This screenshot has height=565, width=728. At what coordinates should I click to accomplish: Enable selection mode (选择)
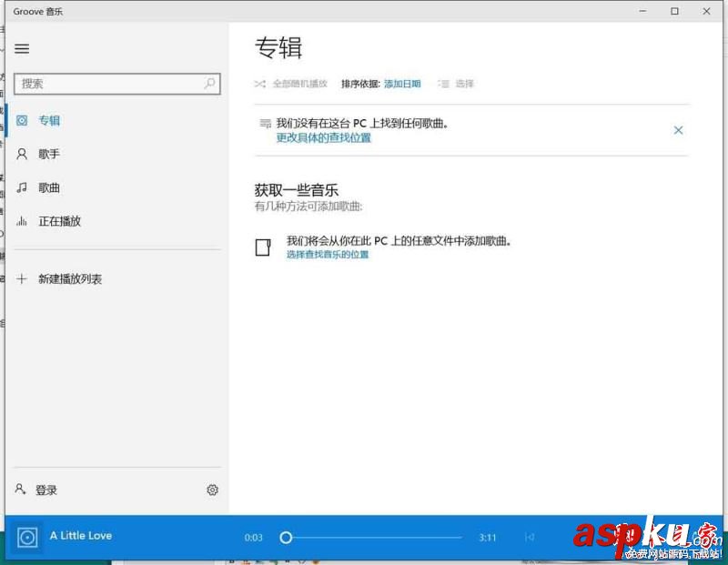tap(459, 83)
